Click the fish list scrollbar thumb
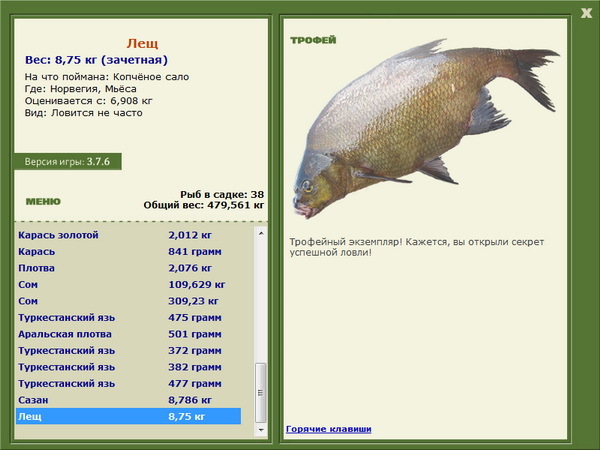Image resolution: width=600 pixels, height=450 pixels. point(261,393)
